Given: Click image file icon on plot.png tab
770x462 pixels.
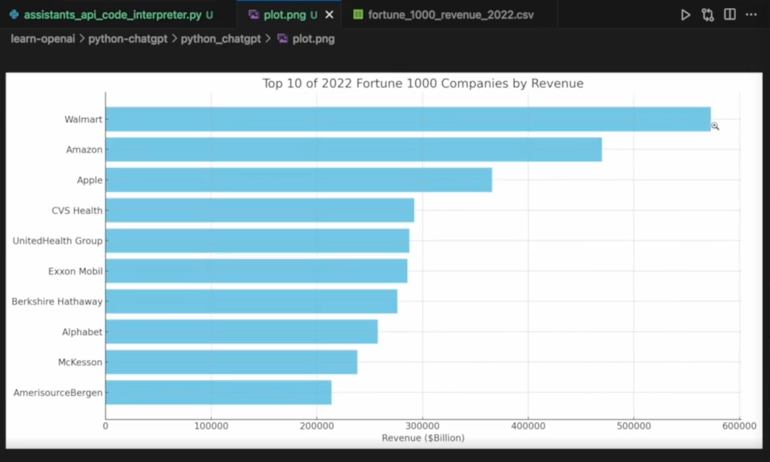Looking at the screenshot, I should tap(253, 14).
